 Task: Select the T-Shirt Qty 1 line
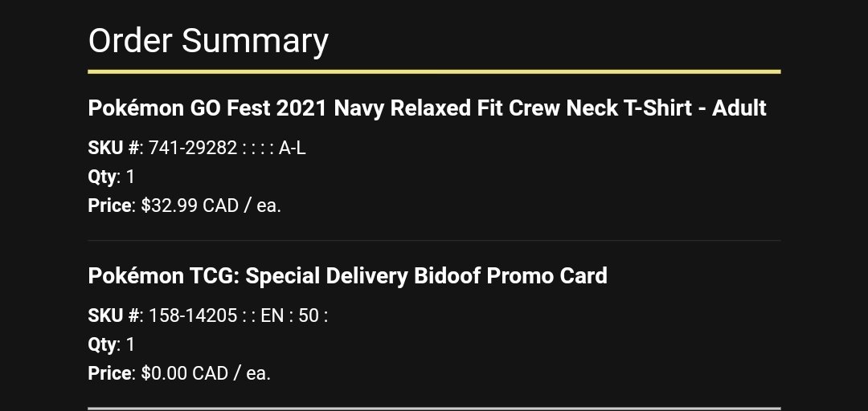[x=111, y=177]
